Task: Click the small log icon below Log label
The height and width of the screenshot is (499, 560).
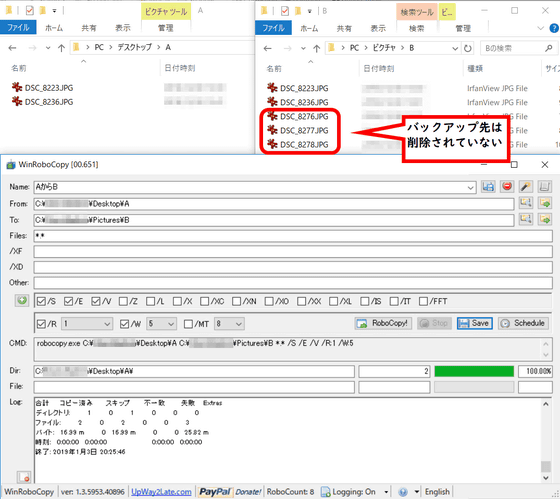Action: coord(24,477)
